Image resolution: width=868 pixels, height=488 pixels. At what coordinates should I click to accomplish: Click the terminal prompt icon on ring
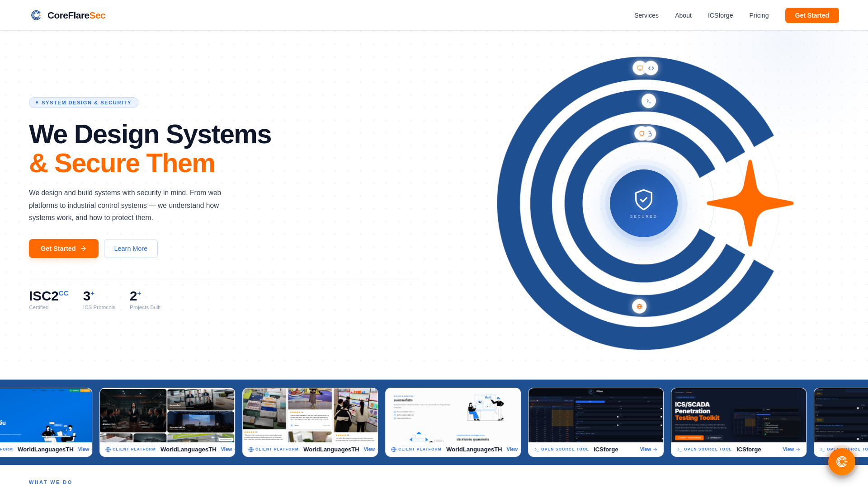click(649, 101)
